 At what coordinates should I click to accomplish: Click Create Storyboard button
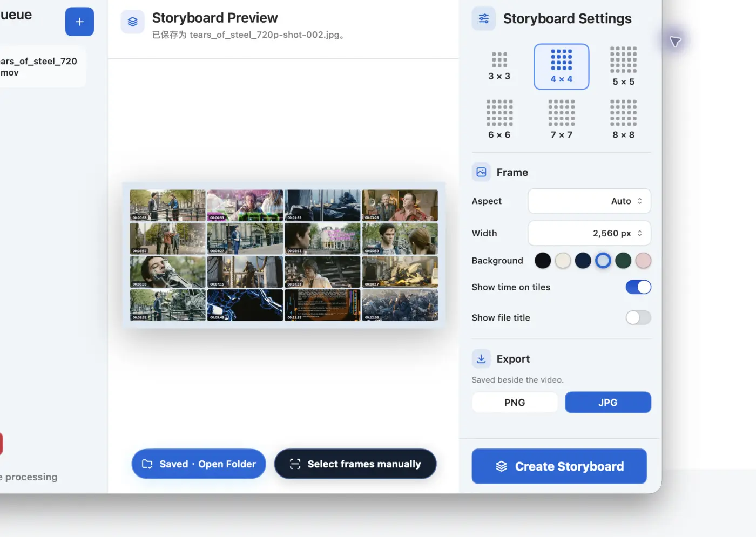[x=559, y=466]
